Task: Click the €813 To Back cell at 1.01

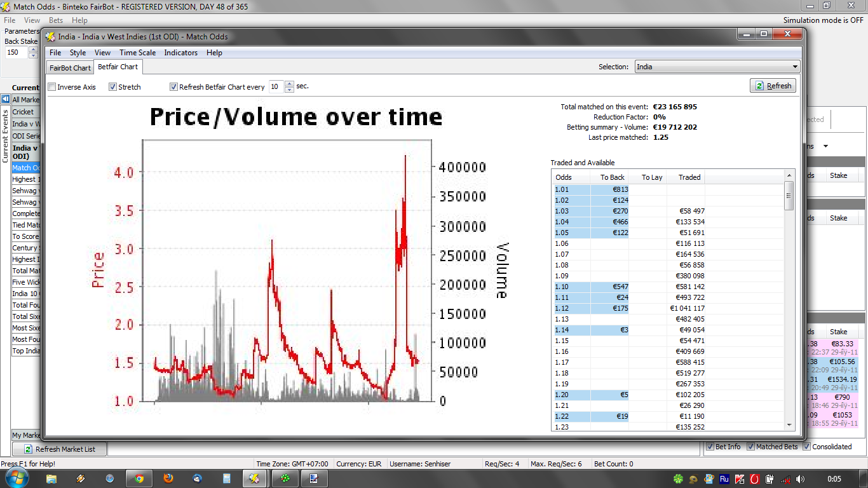Action: (610, 189)
